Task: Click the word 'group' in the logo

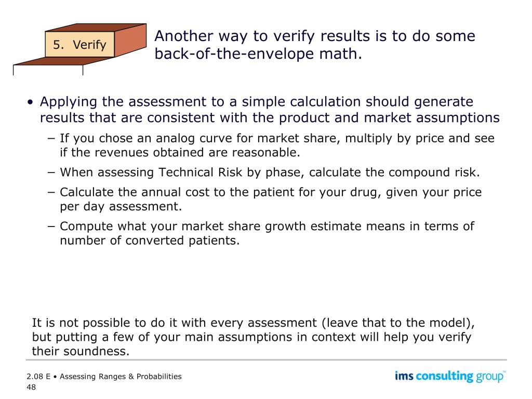Action: pos(489,378)
